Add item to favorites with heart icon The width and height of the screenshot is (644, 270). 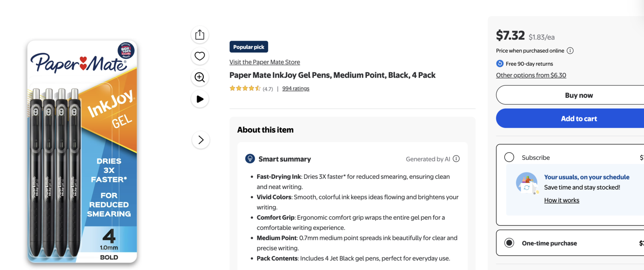click(x=200, y=56)
